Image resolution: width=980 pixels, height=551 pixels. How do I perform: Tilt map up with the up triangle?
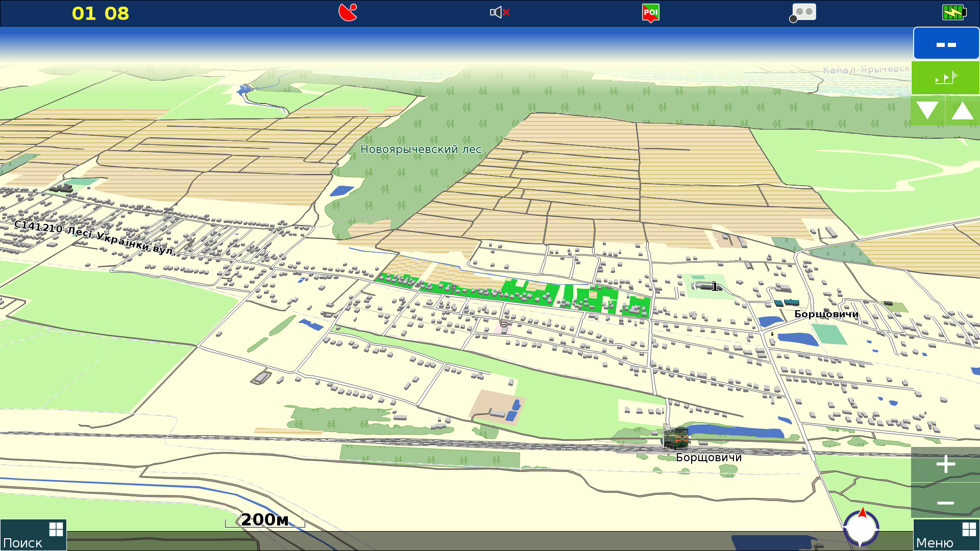click(x=963, y=110)
